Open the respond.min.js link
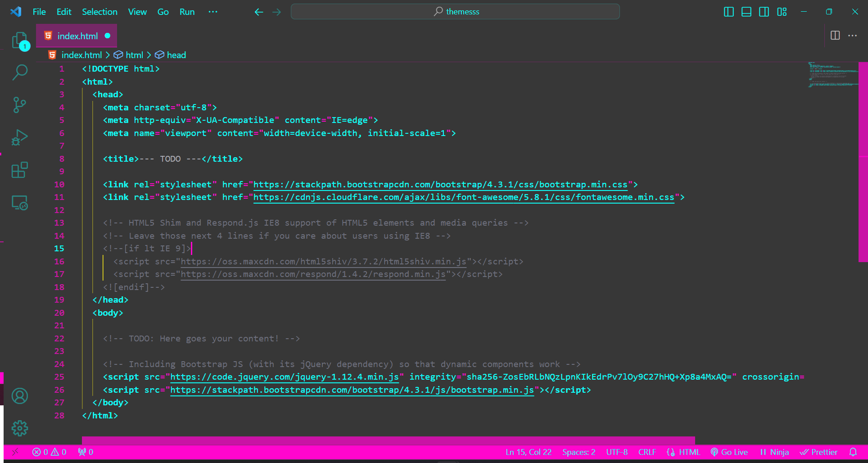868x463 pixels. pos(313,274)
